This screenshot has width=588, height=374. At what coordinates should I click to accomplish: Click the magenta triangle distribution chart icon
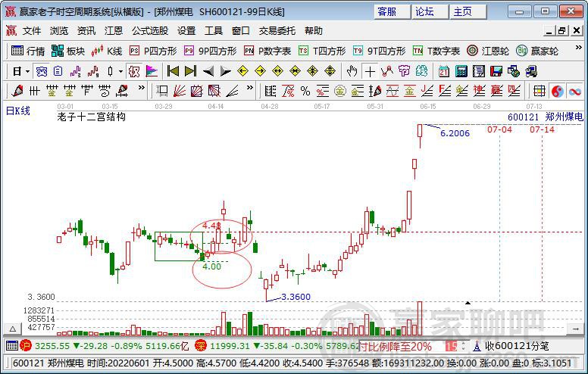coord(152,71)
